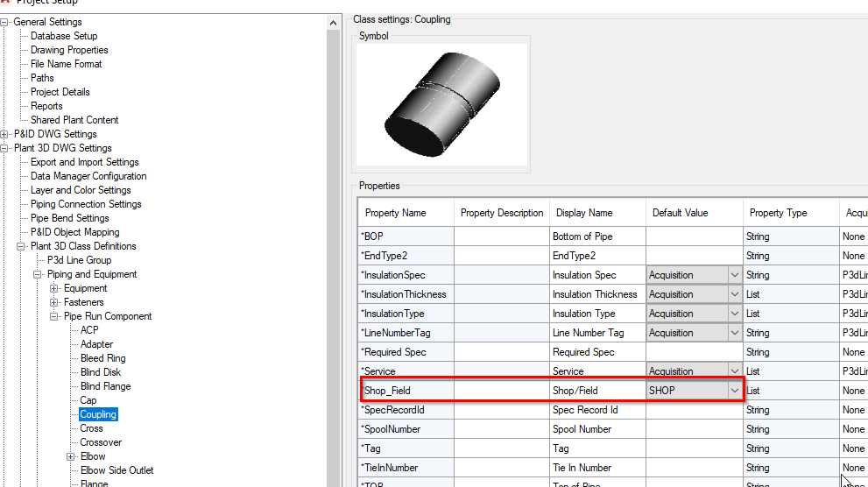Open Piping Connection Settings
The width and height of the screenshot is (868, 487).
pos(86,204)
